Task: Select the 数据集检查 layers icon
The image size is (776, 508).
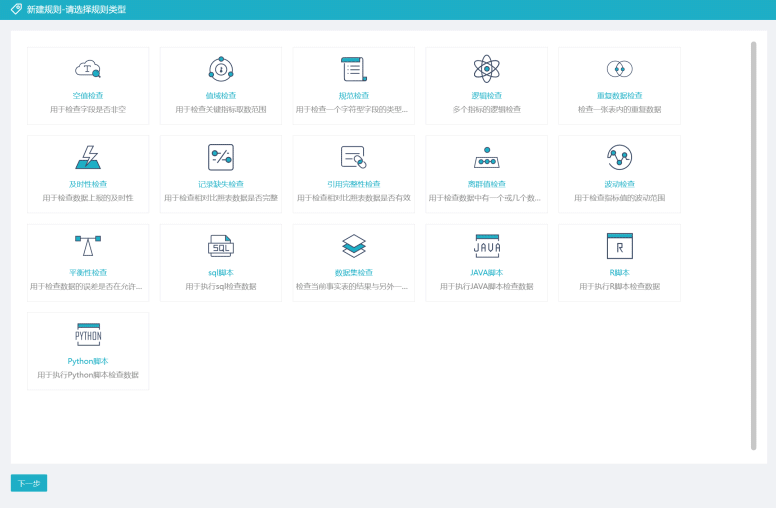Action: pos(353,245)
